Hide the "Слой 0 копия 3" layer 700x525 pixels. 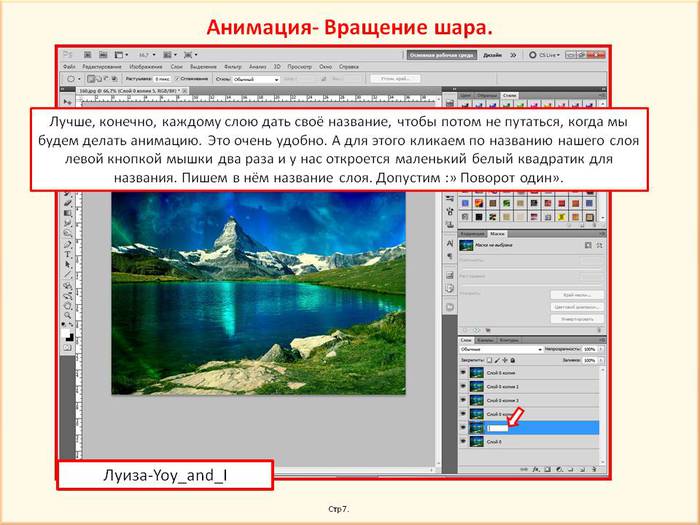coord(463,400)
